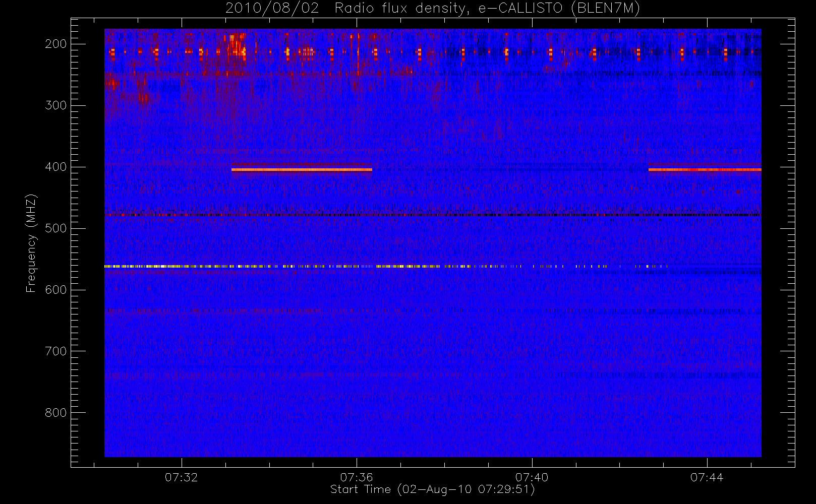Click the 07:36 time tick label
The width and height of the screenshot is (816, 504).
pos(357,477)
